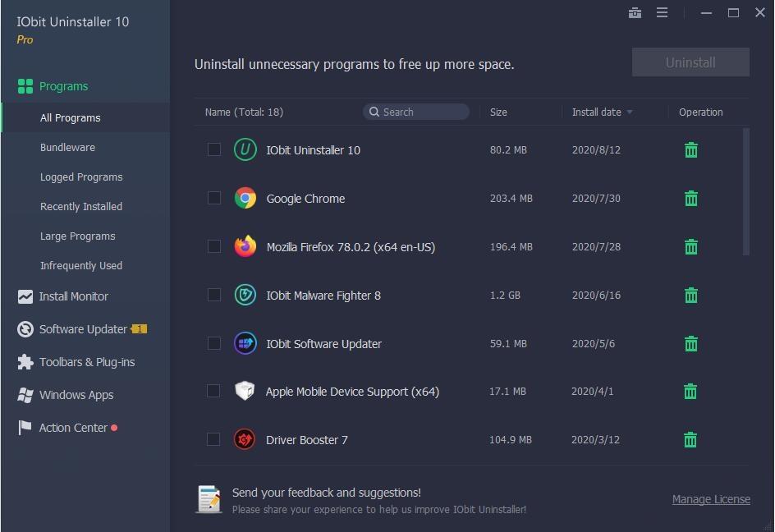Delete IObit Software Updater via trash icon
Image resolution: width=775 pixels, height=532 pixels.
[691, 344]
